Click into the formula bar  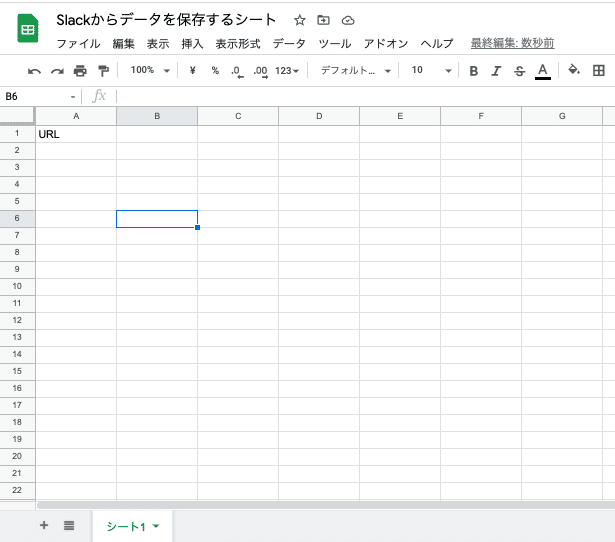[x=365, y=96]
